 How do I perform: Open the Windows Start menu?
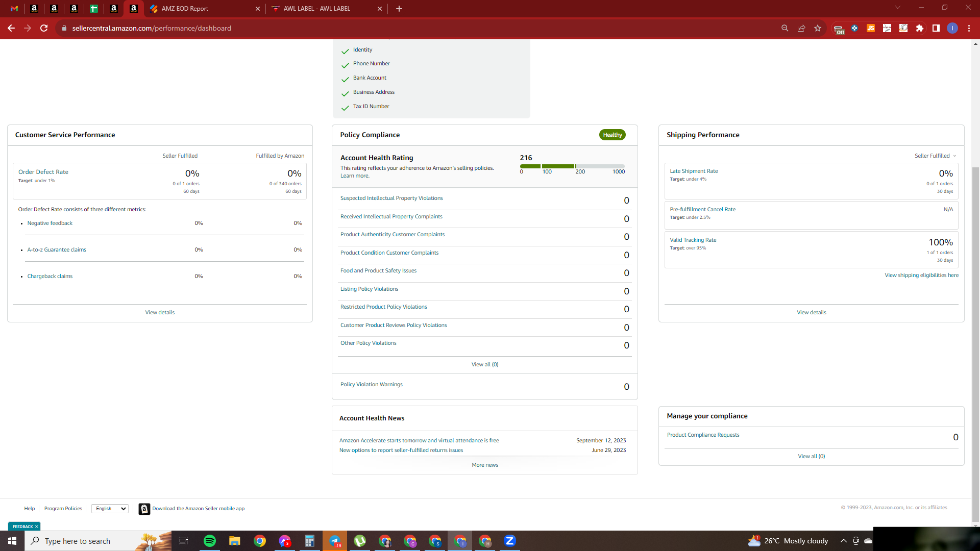coord(12,541)
